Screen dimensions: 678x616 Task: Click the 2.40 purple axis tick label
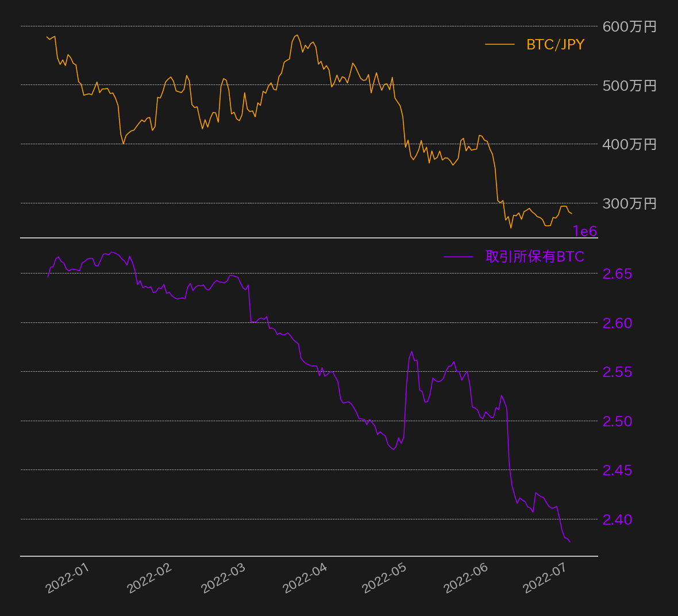pyautogui.click(x=617, y=519)
